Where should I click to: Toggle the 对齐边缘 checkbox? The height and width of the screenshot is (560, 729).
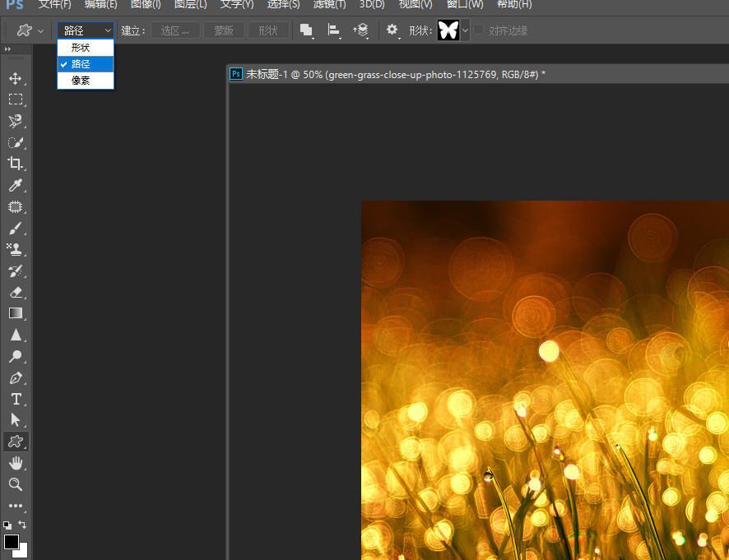click(479, 30)
